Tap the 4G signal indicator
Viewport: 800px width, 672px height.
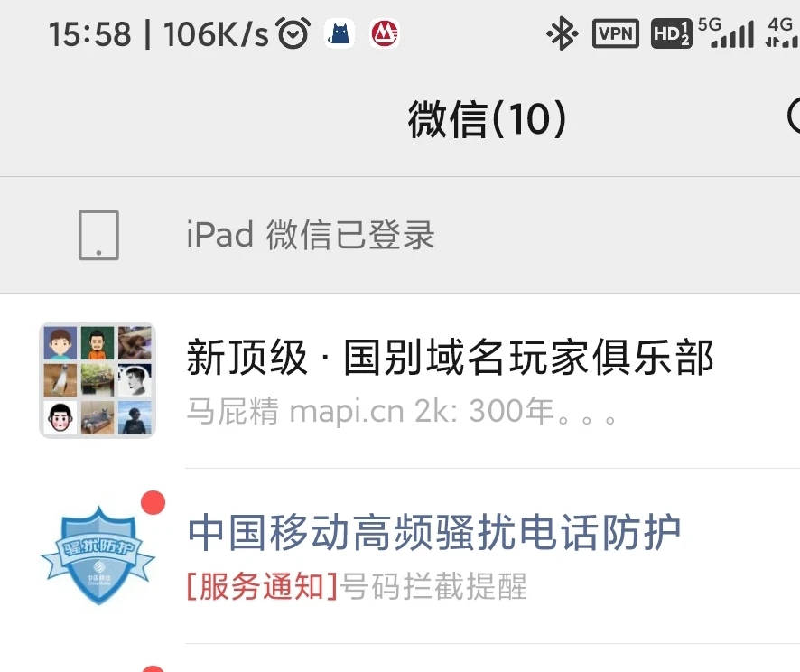(783, 33)
